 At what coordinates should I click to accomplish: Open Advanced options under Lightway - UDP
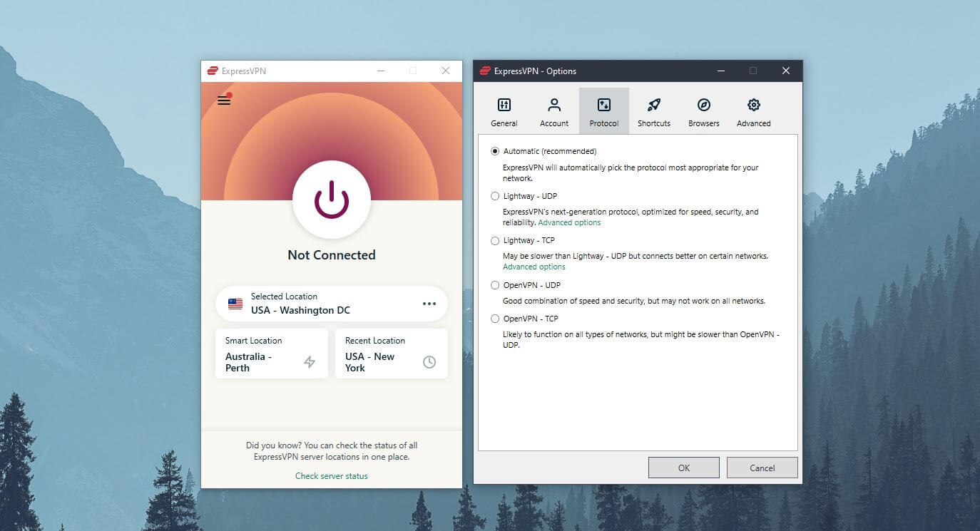click(569, 222)
